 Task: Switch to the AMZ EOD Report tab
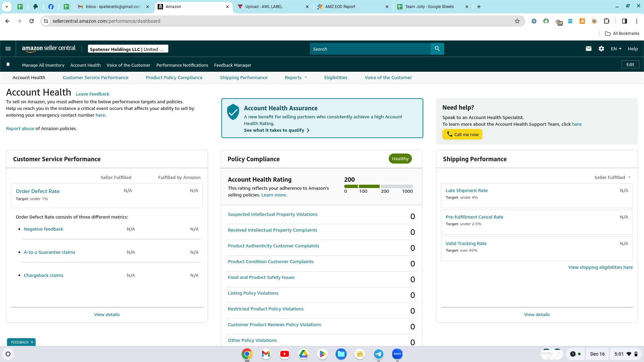353,7
